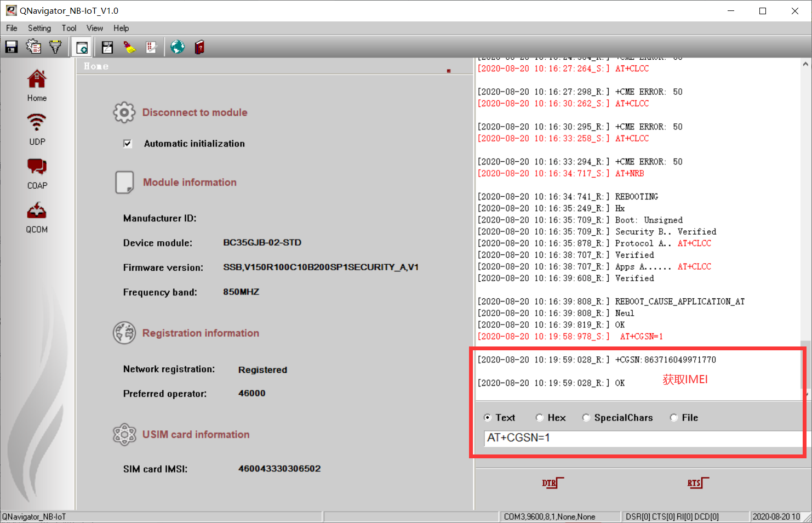Select the SpecialChars input mode

click(586, 417)
